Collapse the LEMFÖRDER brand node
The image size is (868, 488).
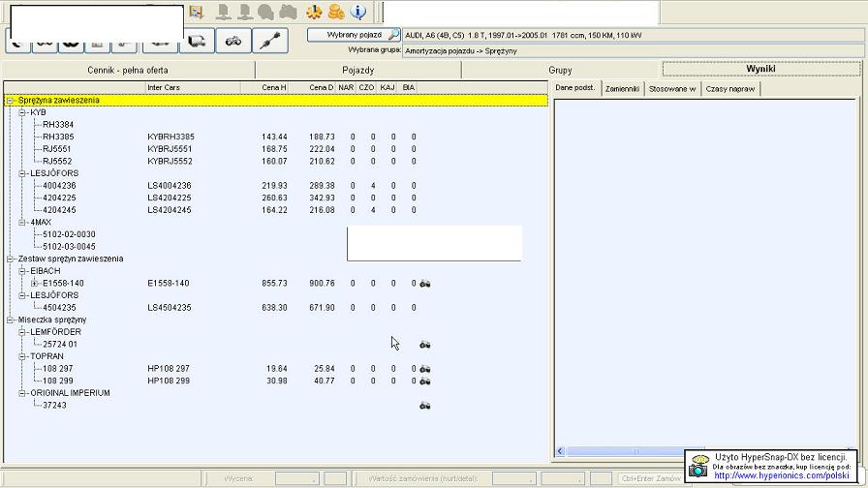point(22,331)
